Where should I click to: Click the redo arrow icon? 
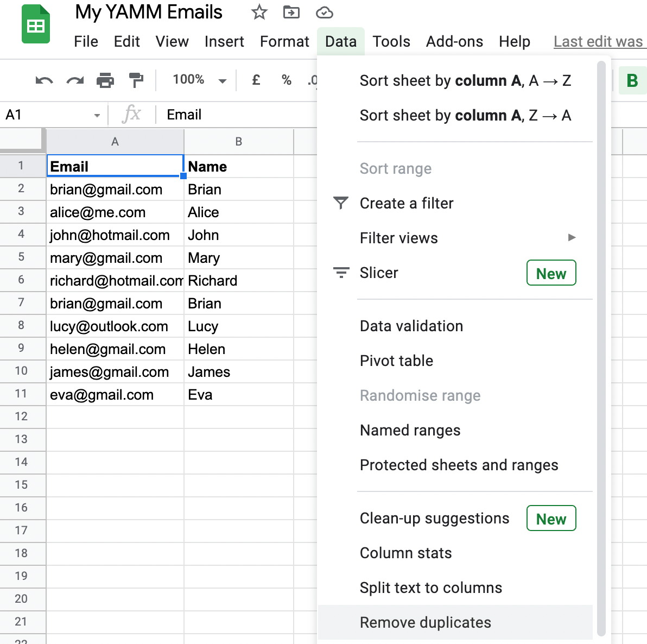(75, 80)
